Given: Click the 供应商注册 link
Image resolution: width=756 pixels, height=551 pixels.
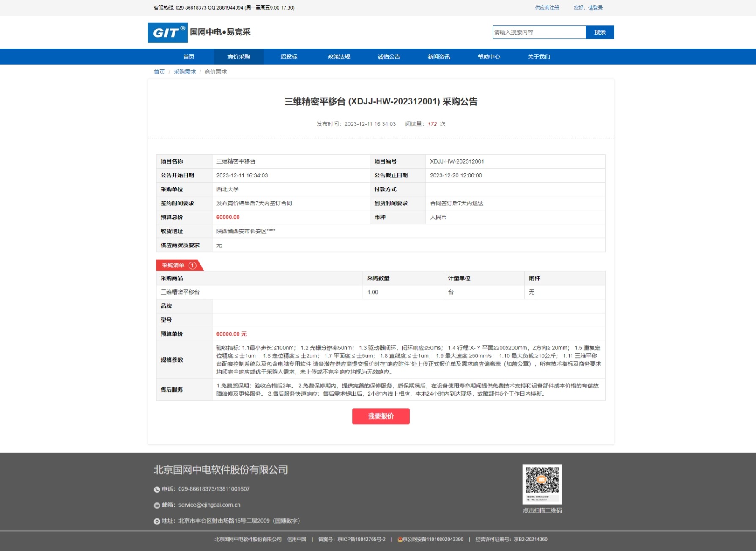Looking at the screenshot, I should [x=547, y=8].
